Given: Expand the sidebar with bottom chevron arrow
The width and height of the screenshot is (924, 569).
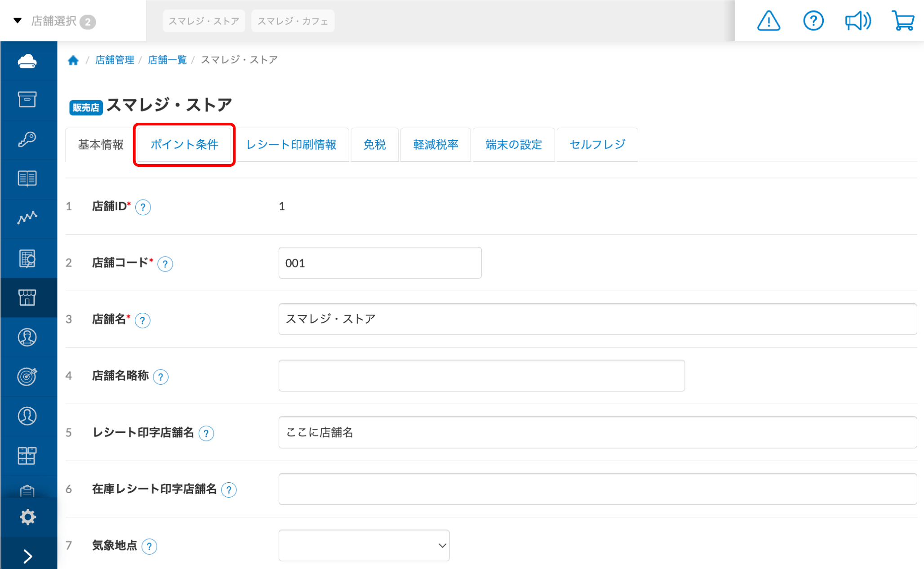Looking at the screenshot, I should click(27, 556).
